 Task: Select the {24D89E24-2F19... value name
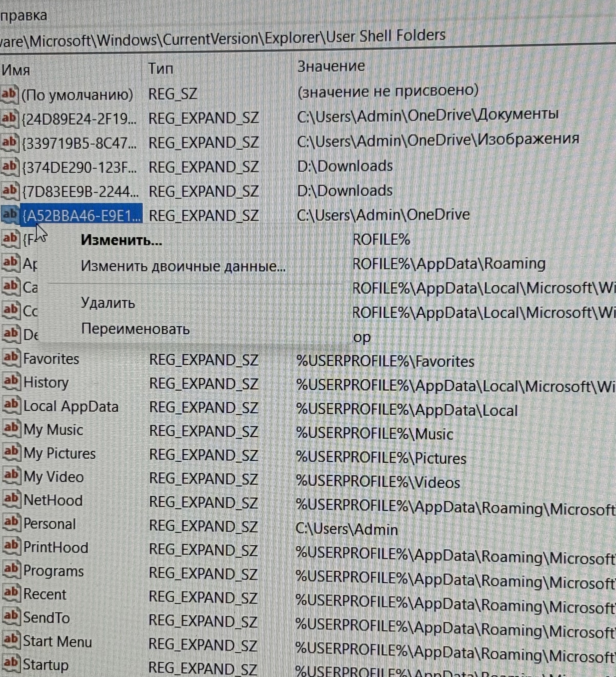click(x=79, y=119)
